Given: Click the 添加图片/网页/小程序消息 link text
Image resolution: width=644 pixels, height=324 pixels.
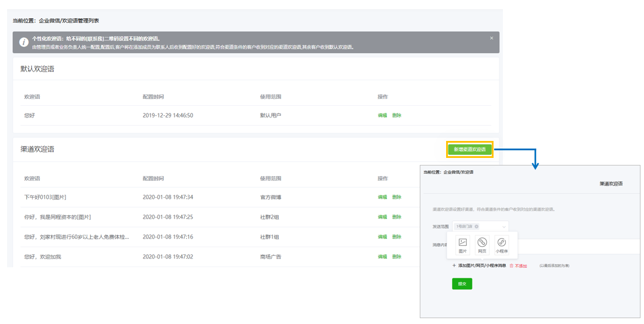Looking at the screenshot, I should click(x=482, y=266).
